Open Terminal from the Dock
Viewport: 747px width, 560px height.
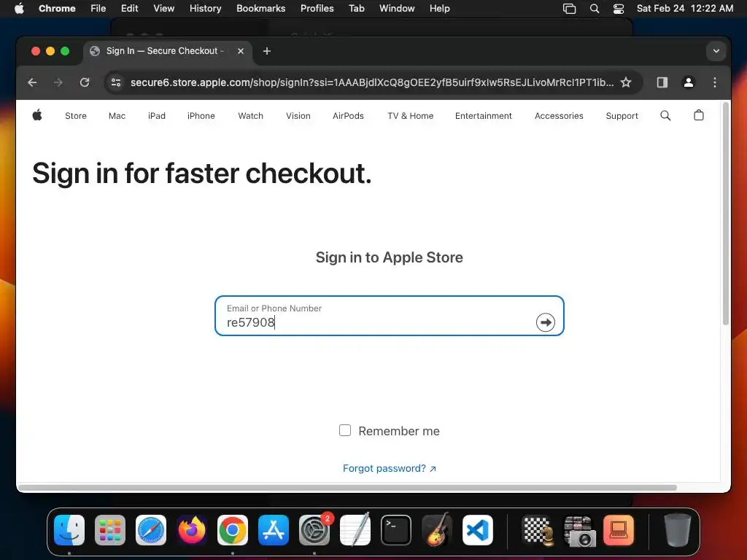click(396, 530)
